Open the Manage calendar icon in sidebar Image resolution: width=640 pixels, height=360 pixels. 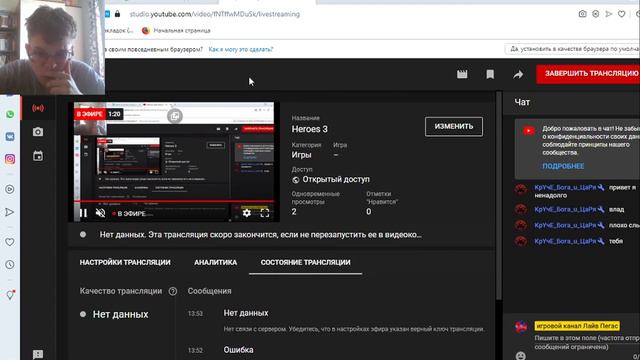click(38, 156)
